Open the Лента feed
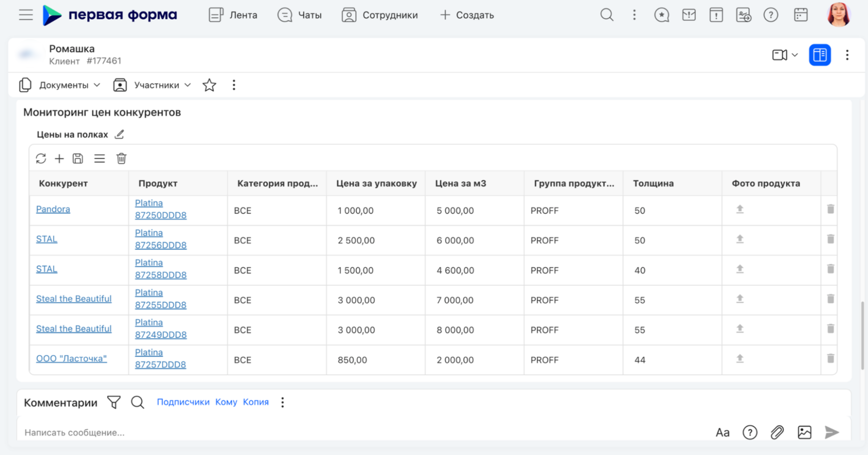The width and height of the screenshot is (868, 455). click(233, 15)
